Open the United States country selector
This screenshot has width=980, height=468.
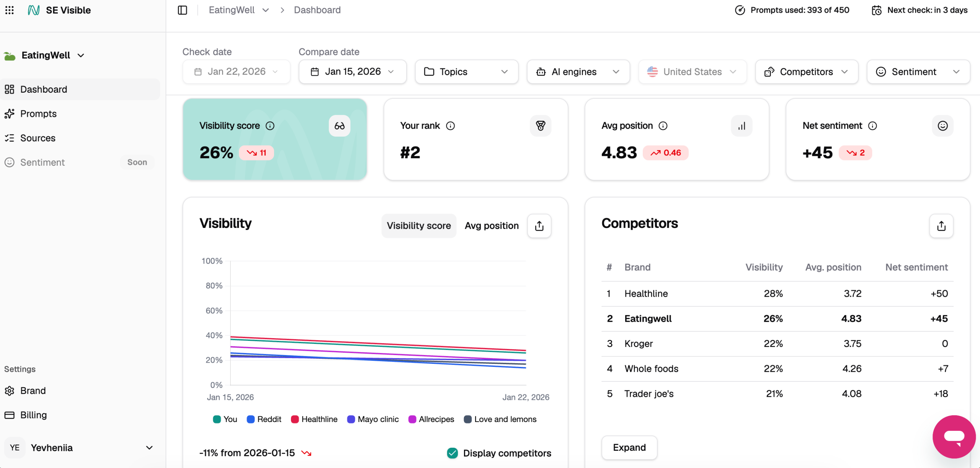point(692,72)
